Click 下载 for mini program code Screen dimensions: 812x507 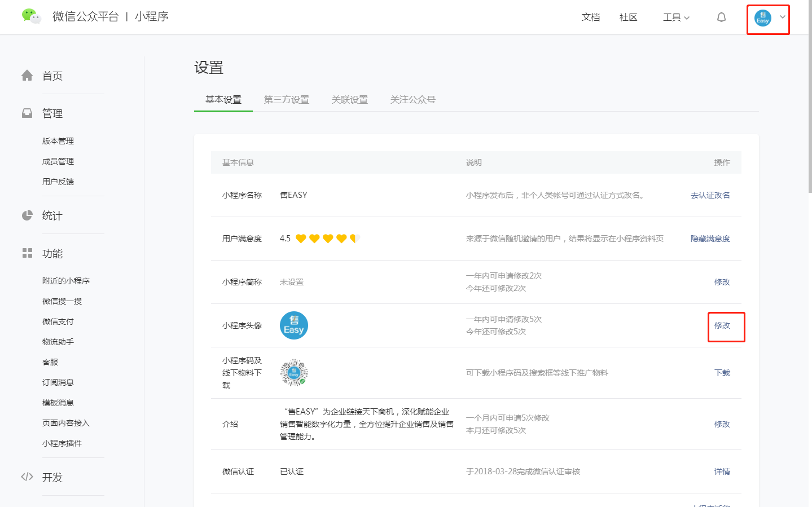[x=722, y=373]
